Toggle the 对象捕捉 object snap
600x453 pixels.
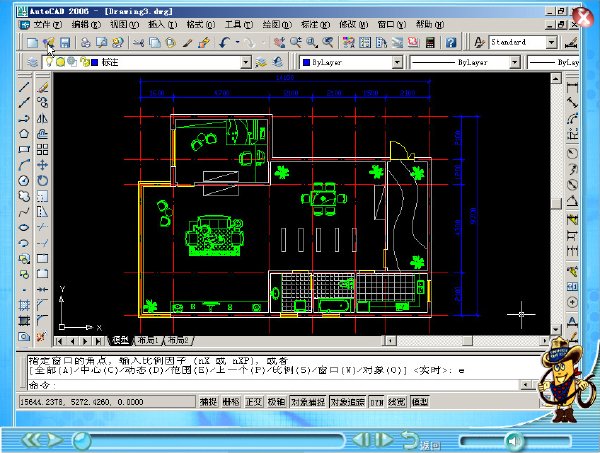[x=308, y=402]
